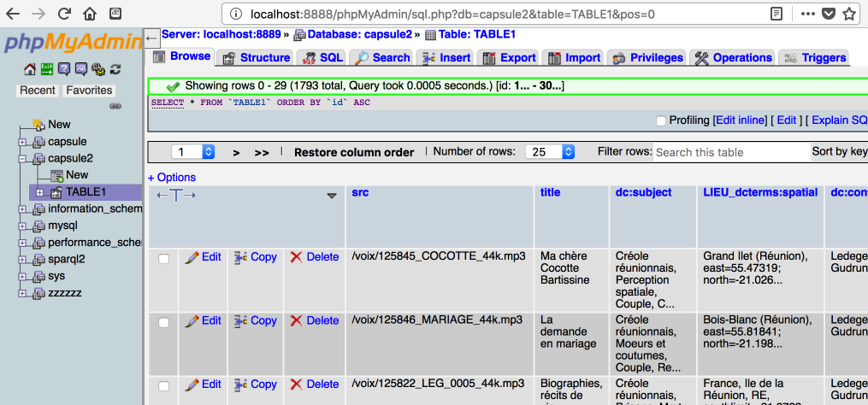
Task: Select checkbox for COCOTTE row
Action: pyautogui.click(x=164, y=258)
